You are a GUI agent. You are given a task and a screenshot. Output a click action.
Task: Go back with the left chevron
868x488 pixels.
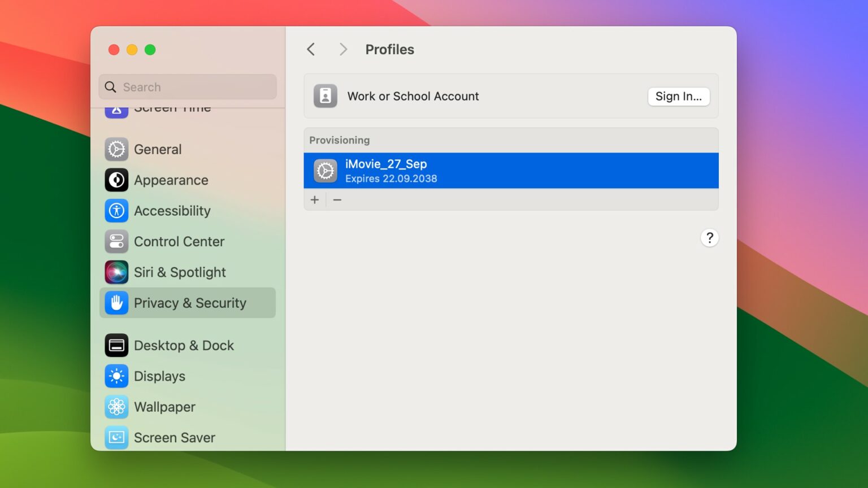[x=311, y=50]
